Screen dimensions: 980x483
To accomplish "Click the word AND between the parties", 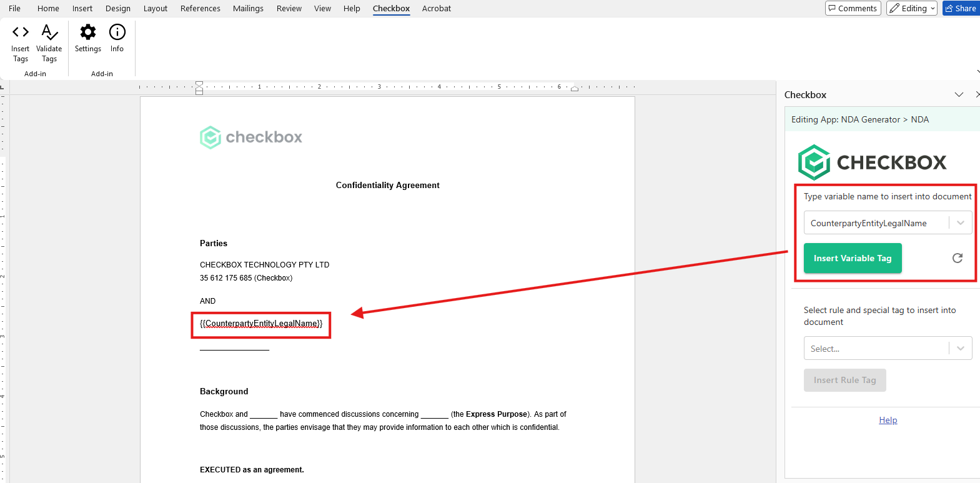I will (208, 301).
